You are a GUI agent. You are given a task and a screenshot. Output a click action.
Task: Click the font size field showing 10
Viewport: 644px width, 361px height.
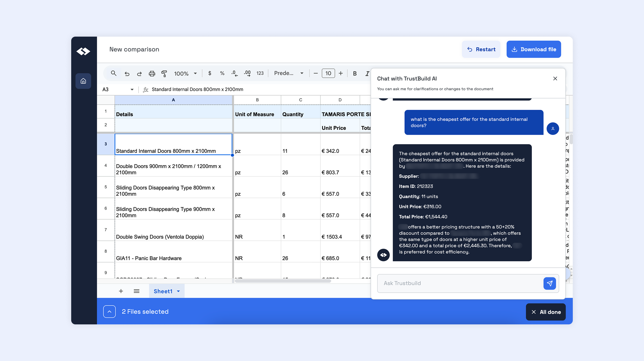tap(328, 73)
